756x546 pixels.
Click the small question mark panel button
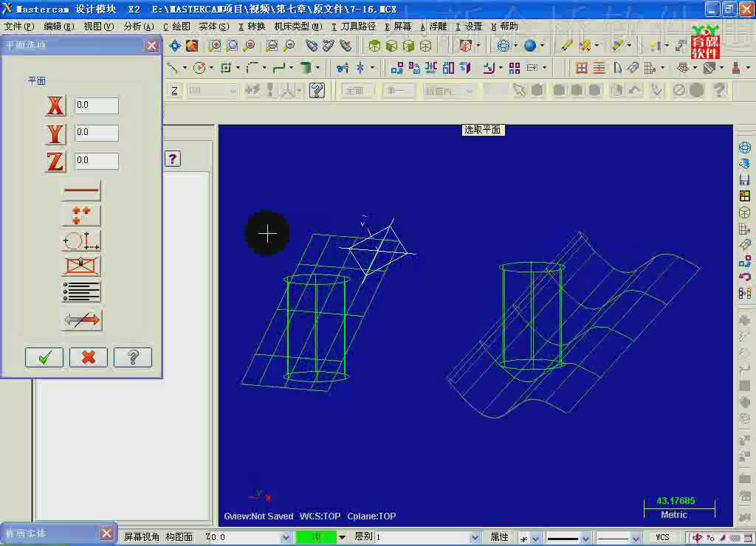173,159
